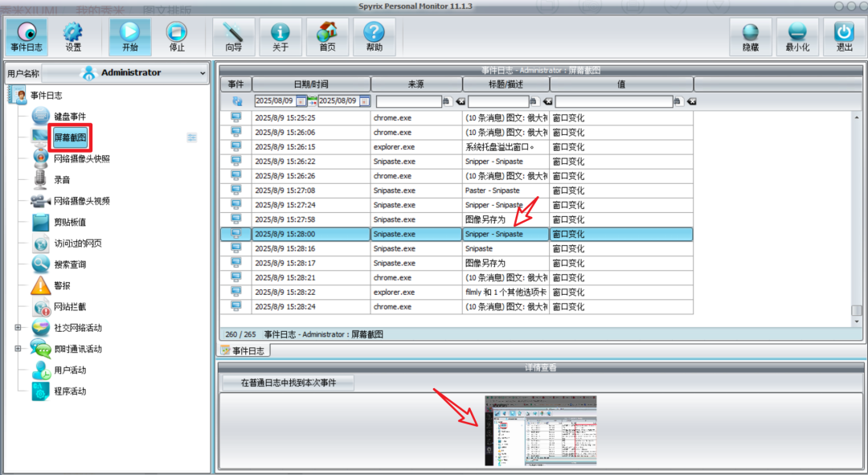Click the refresh icon in filter row

237,101
